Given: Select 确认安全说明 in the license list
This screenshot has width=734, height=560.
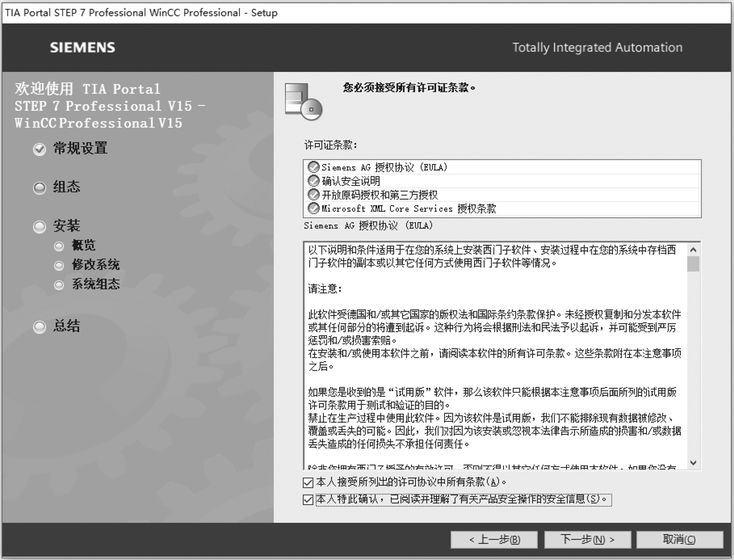Looking at the screenshot, I should (x=502, y=181).
